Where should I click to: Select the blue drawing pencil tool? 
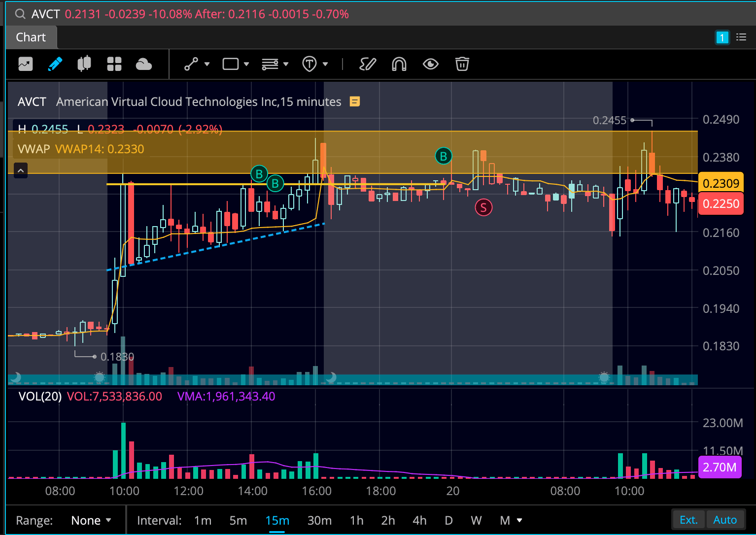[55, 64]
